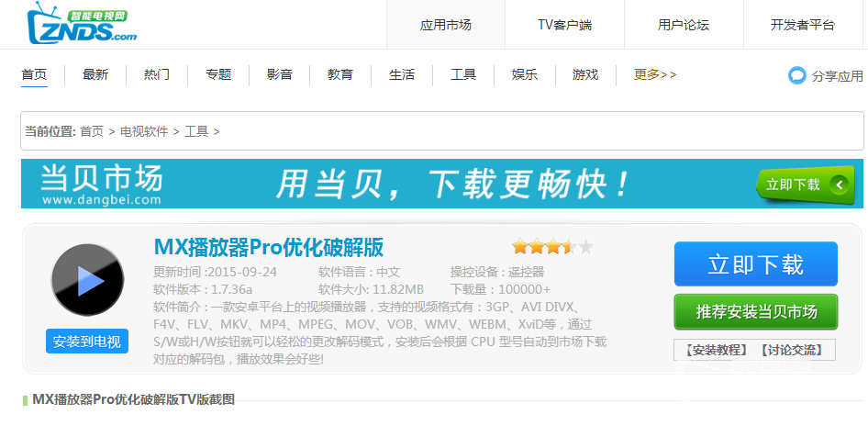The height and width of the screenshot is (437, 868).
Task: Click www.dangbei.com text on banner
Action: (x=101, y=200)
